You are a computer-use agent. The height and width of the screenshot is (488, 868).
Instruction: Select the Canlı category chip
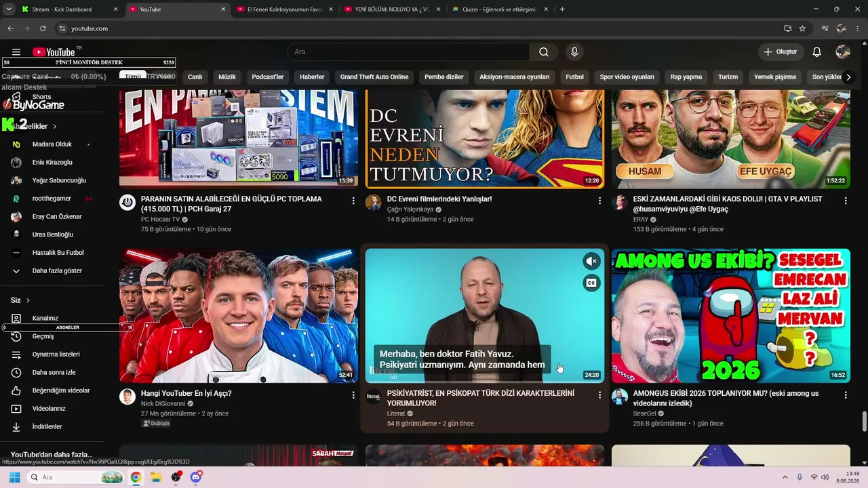(195, 77)
